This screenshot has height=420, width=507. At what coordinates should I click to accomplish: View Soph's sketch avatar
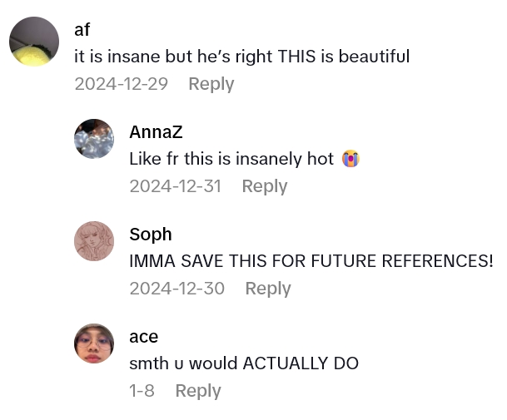pos(94,241)
